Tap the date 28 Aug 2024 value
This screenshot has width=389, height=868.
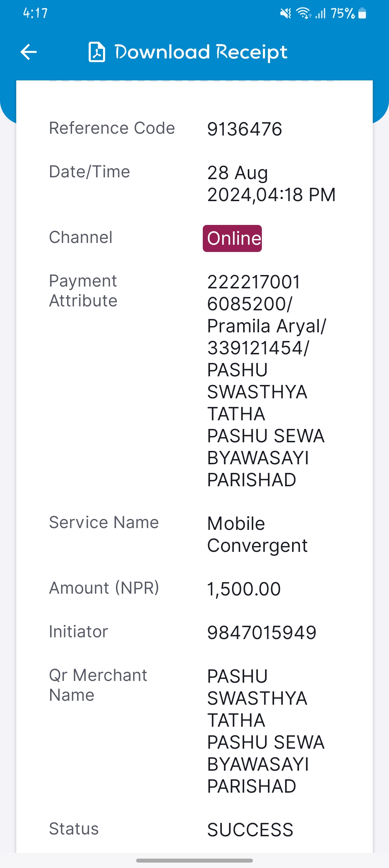[271, 183]
